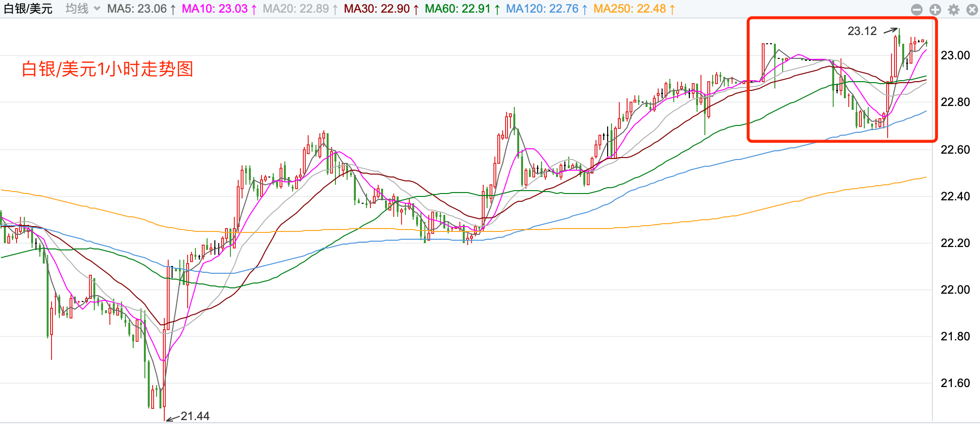Close the chart with the X icon
980x424 pixels.
pyautogui.click(x=972, y=10)
